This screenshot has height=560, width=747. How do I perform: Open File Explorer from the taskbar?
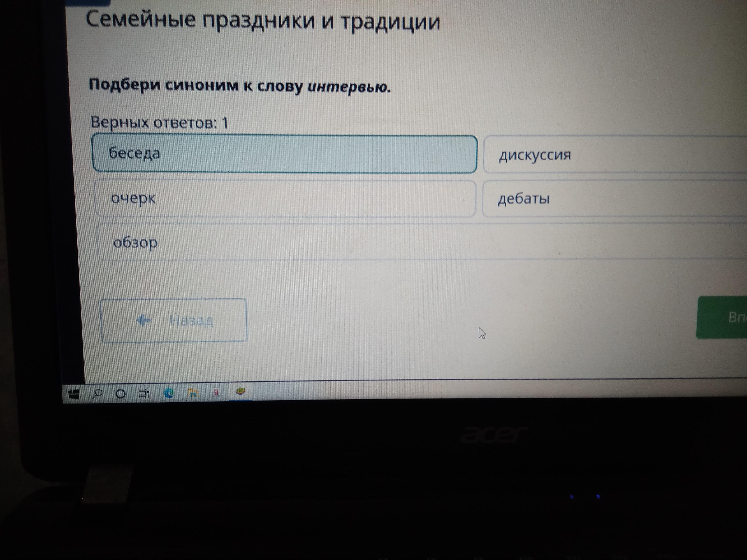tap(193, 393)
